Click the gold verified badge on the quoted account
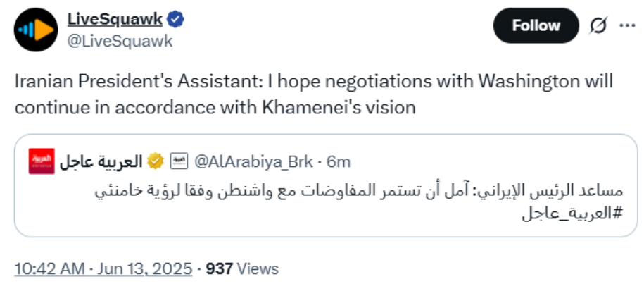This screenshot has width=644, height=284. coord(156,161)
